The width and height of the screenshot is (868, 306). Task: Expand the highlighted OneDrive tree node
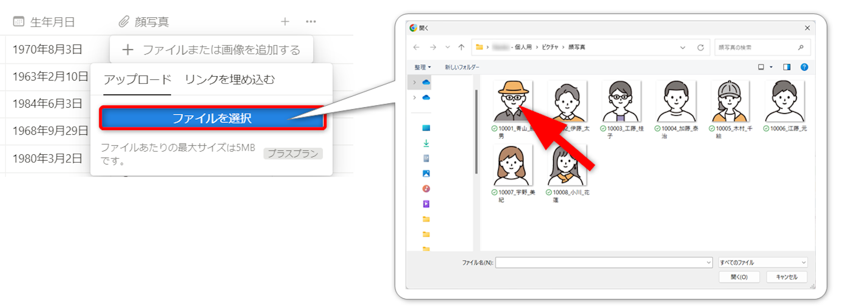[x=415, y=82]
